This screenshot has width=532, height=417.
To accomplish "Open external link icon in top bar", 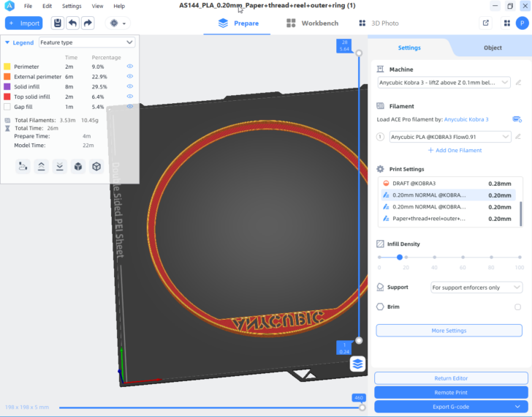I will (x=485, y=23).
